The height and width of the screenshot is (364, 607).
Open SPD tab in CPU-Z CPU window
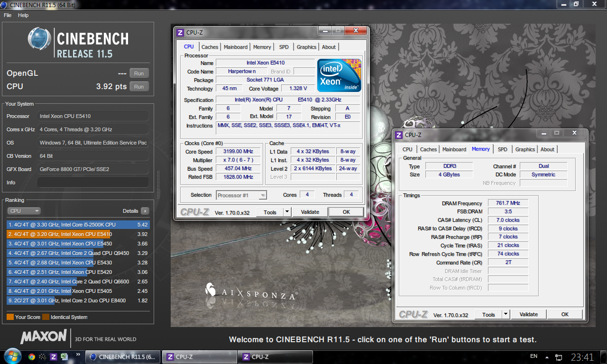tap(284, 47)
